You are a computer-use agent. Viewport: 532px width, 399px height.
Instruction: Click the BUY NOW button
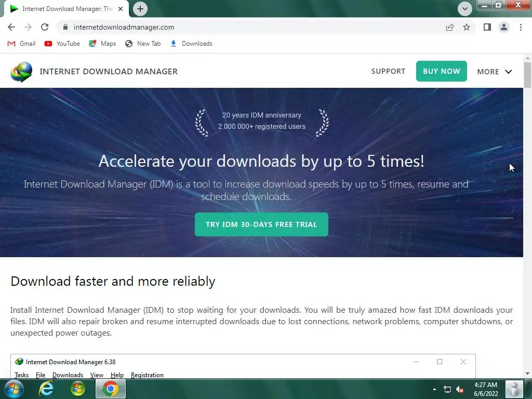coord(442,71)
